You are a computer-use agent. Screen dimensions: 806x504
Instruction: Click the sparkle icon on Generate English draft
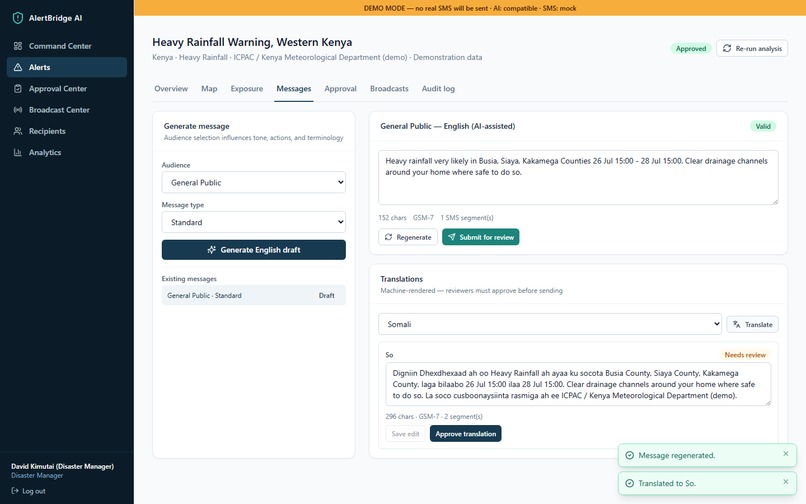pyautogui.click(x=211, y=250)
